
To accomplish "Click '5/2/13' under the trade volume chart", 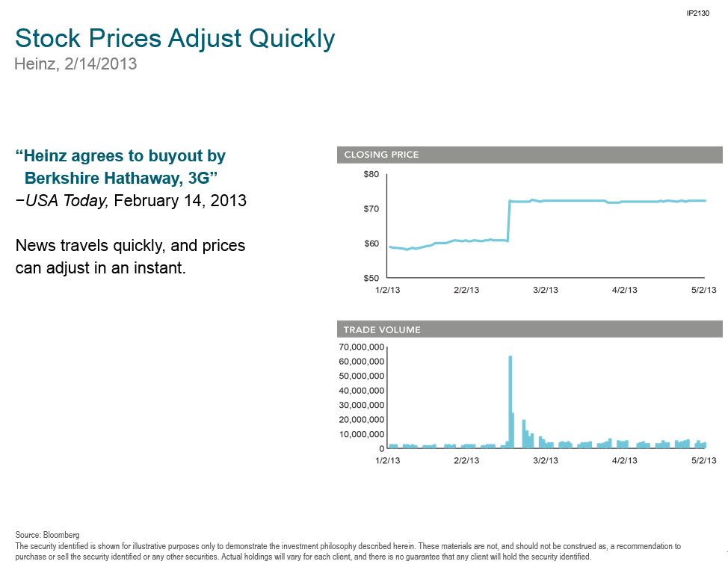I will [704, 461].
